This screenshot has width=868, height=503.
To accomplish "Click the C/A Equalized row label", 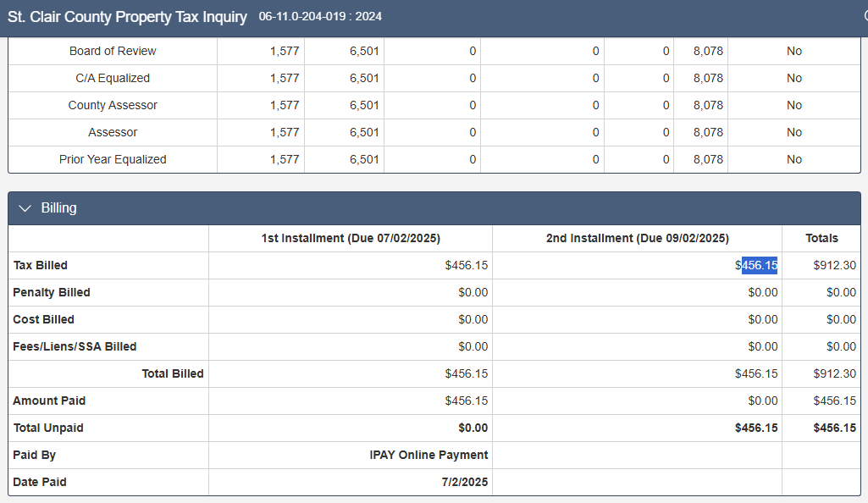I will click(x=113, y=78).
